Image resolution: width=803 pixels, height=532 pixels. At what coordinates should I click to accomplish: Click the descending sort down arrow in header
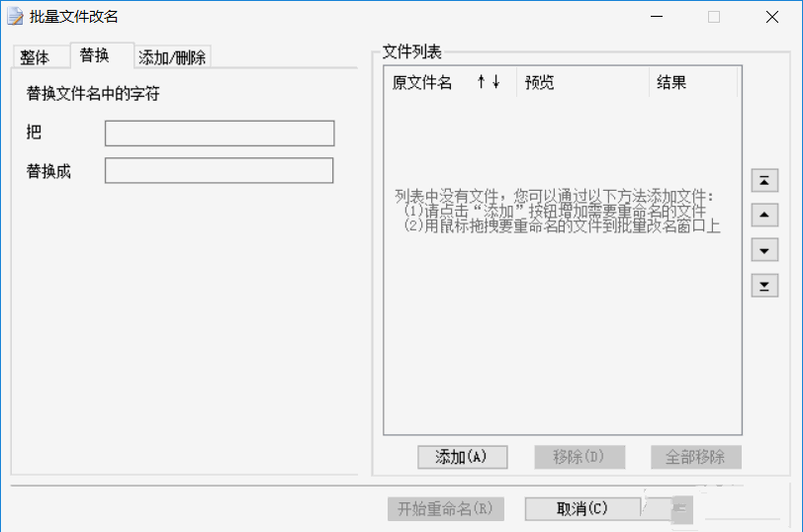point(495,83)
